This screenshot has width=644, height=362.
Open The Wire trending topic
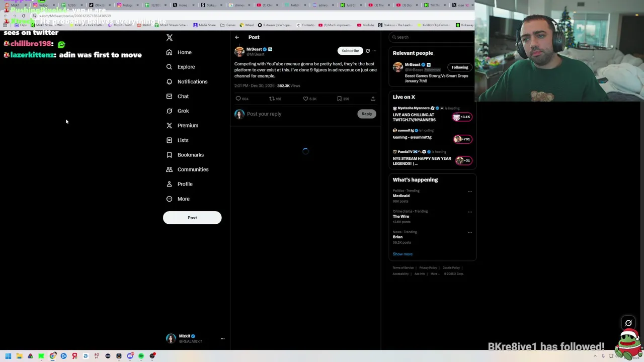click(400, 217)
